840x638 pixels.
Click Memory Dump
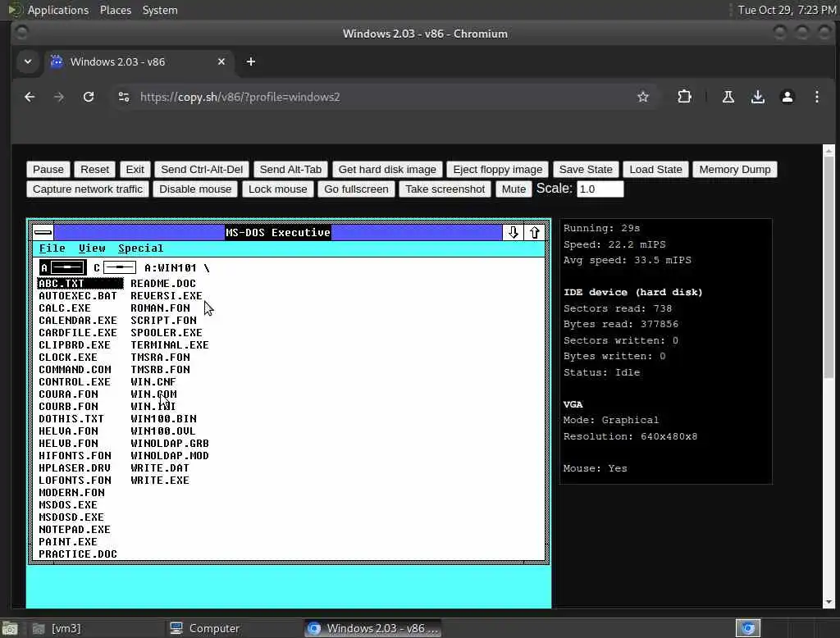pos(734,169)
